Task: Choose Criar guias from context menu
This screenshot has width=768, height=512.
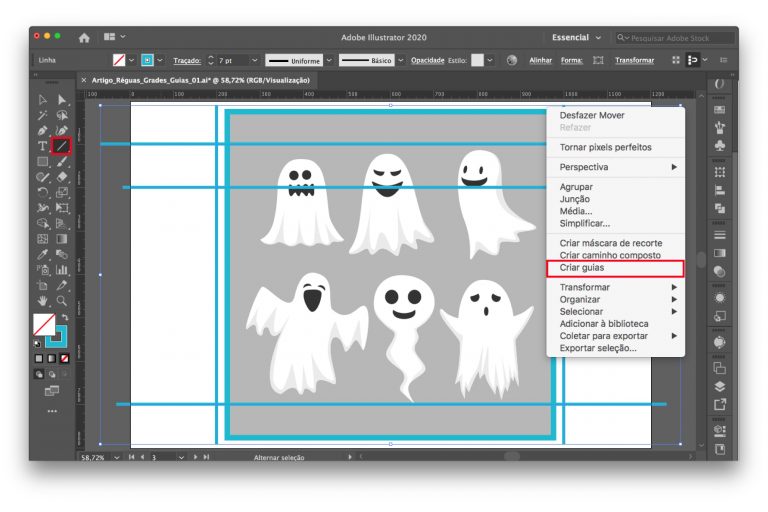Action: point(615,268)
